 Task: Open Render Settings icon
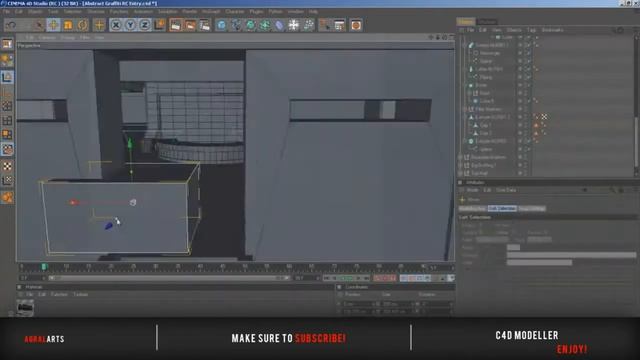coord(205,25)
